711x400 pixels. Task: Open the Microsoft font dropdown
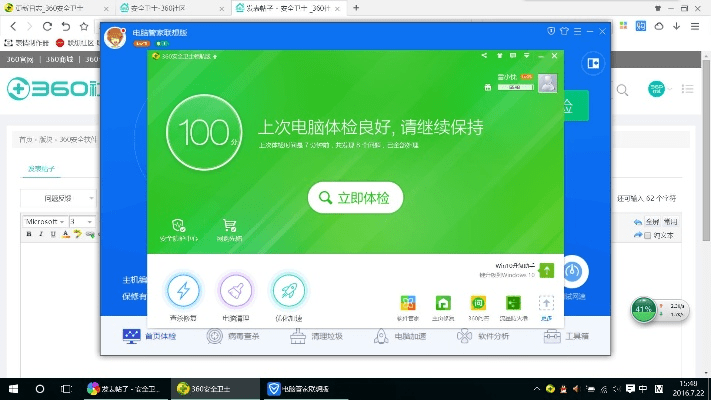click(x=45, y=221)
